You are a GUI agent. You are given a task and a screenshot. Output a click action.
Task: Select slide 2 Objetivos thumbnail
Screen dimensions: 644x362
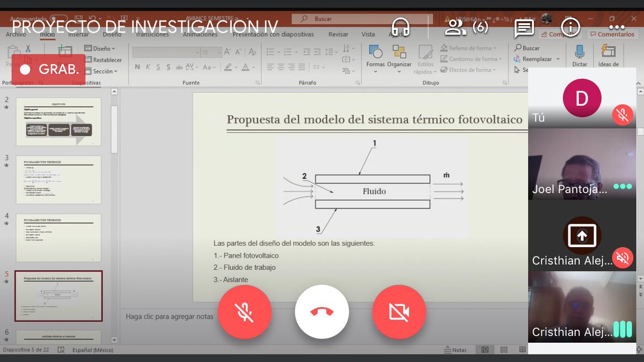point(58,121)
